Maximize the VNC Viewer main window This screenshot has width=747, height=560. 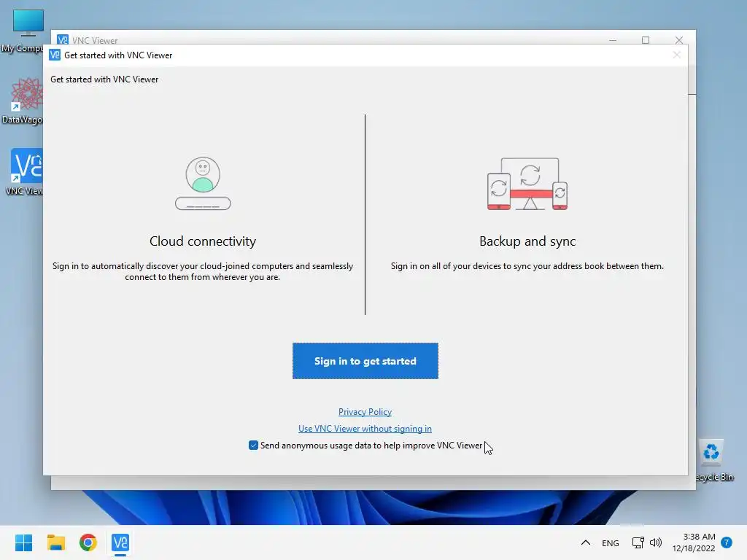pyautogui.click(x=646, y=40)
